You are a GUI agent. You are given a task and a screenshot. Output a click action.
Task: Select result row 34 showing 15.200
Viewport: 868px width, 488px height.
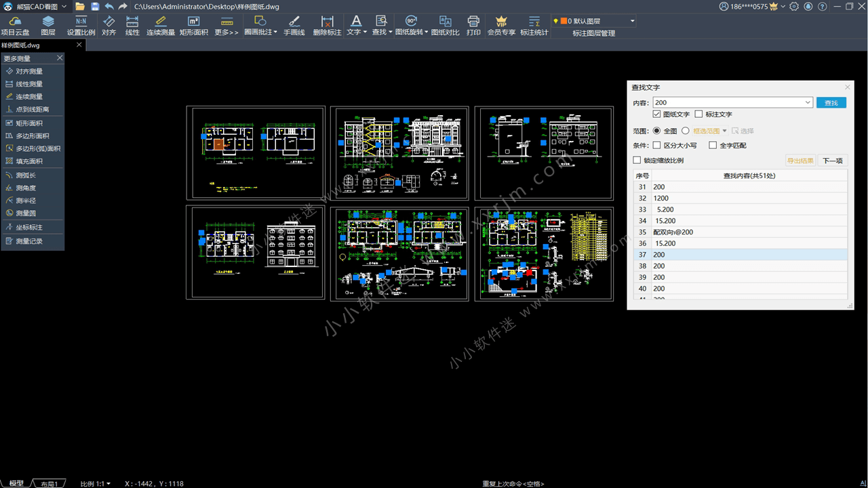[712, 220]
